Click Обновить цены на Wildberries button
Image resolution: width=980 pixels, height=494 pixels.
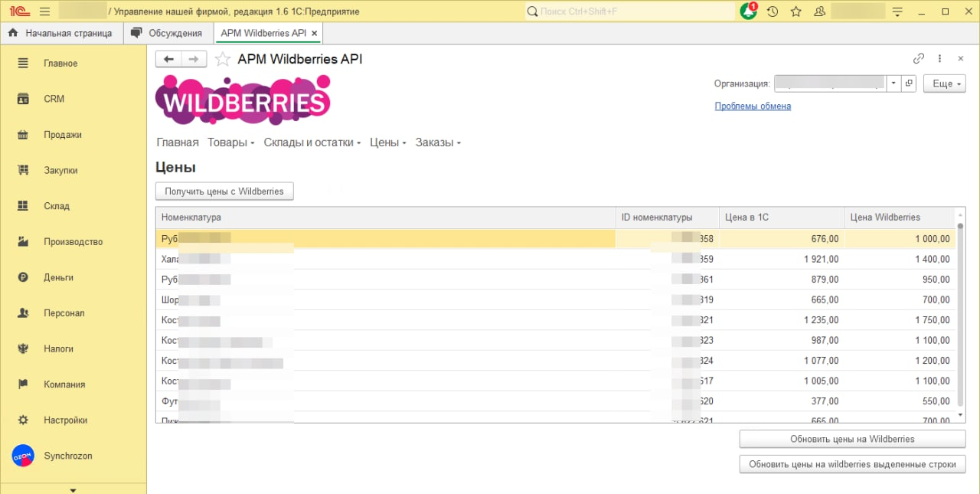coord(853,439)
